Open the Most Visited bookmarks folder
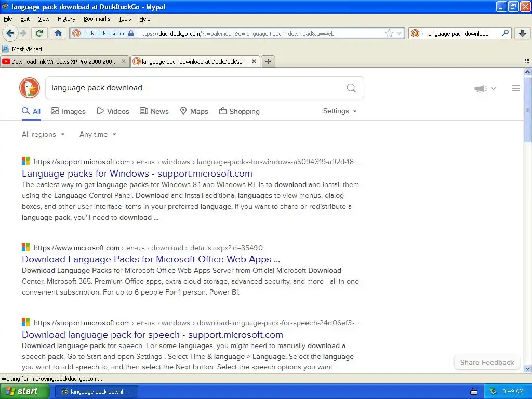This screenshot has width=532, height=399. [22, 49]
